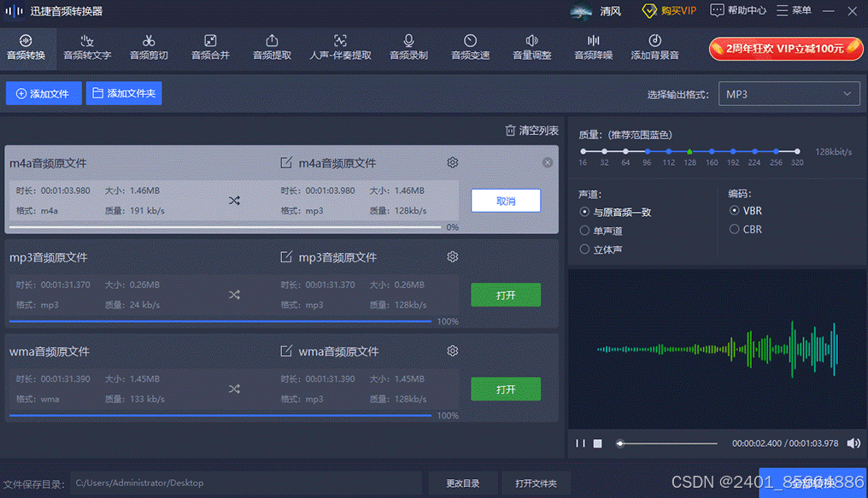
Task: Remove m4a音频原文件 with its close icon
Action: tap(548, 162)
